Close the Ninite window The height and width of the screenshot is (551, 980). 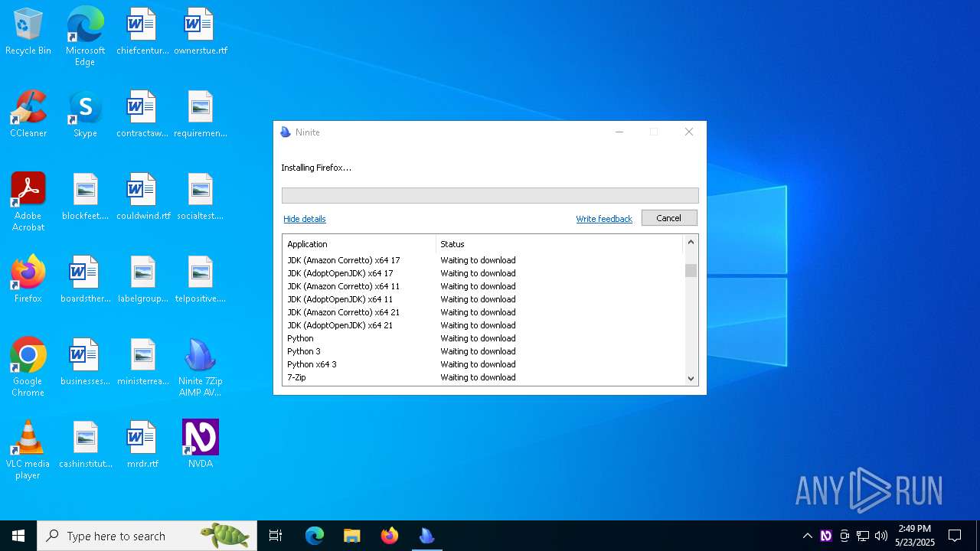(x=689, y=132)
